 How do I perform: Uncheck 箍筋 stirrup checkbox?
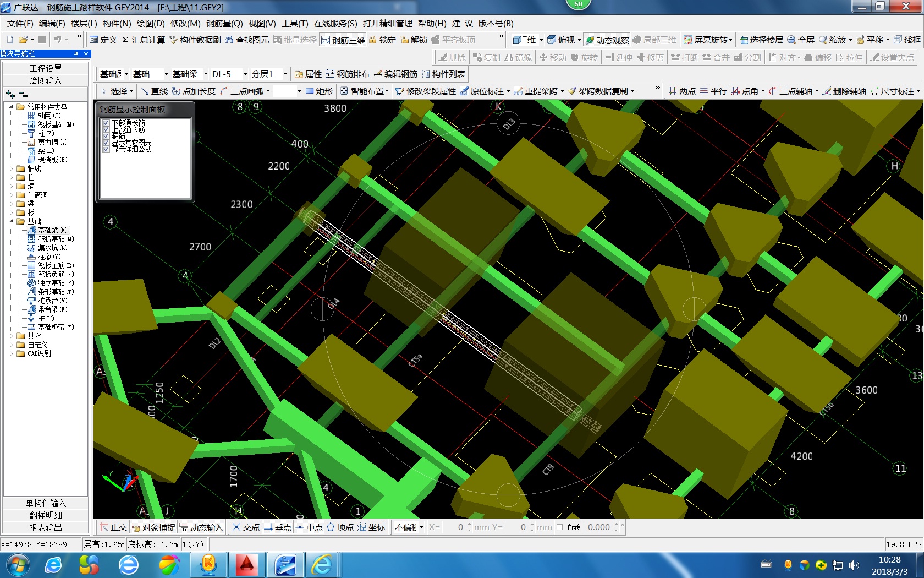[106, 136]
